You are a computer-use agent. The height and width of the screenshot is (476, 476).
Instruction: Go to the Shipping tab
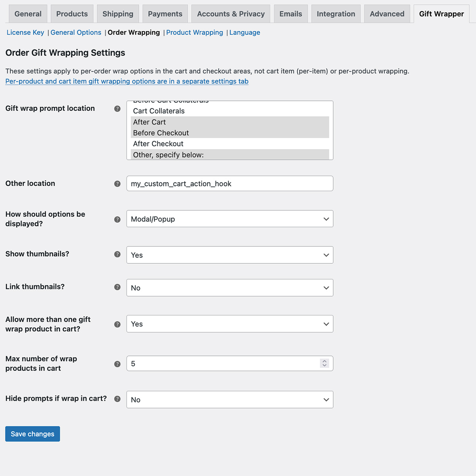(x=118, y=14)
